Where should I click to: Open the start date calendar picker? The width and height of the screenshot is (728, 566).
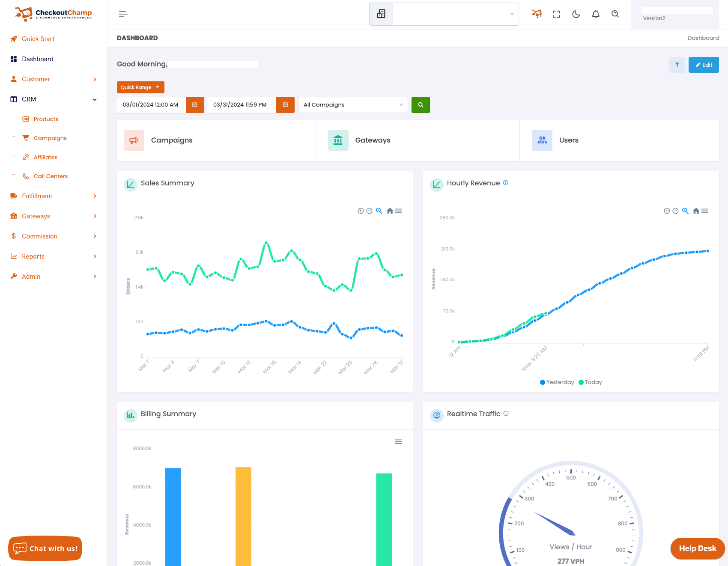click(195, 105)
